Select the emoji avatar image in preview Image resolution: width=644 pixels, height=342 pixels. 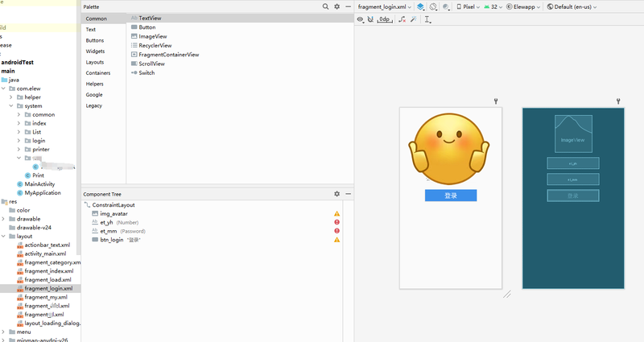click(x=449, y=149)
